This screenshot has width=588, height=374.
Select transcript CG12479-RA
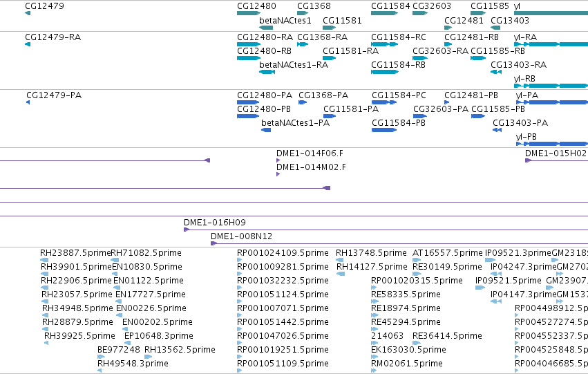53,37
